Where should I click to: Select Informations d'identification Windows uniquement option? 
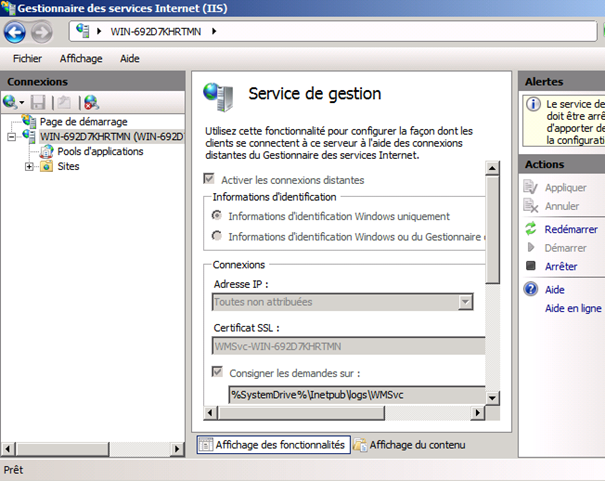point(217,216)
